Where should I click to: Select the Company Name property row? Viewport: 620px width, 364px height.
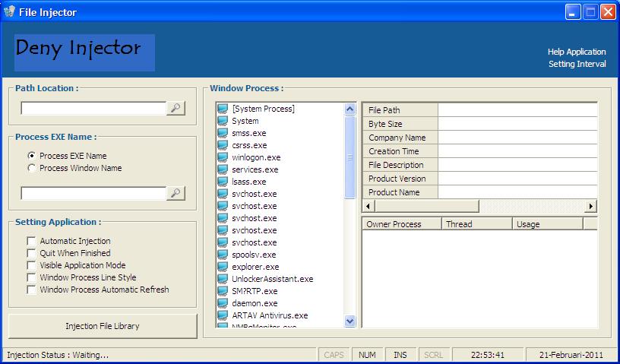479,138
